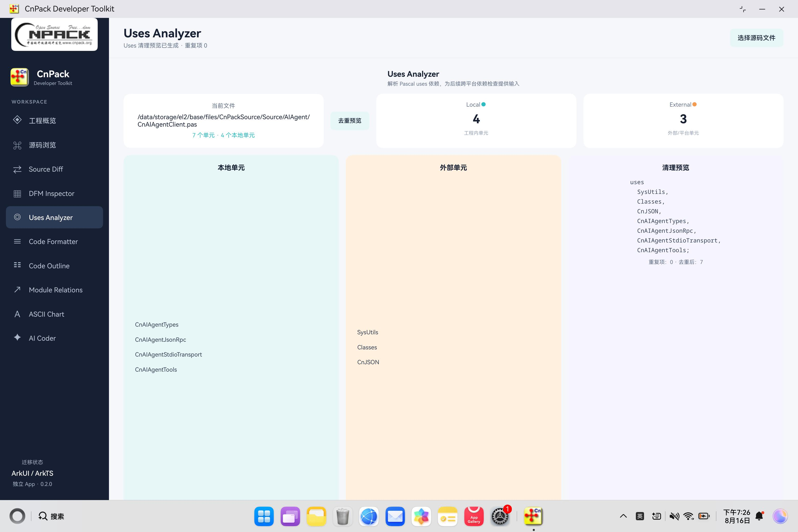
Task: Select CnAIAgentStdioTransport in local units list
Action: point(168,354)
